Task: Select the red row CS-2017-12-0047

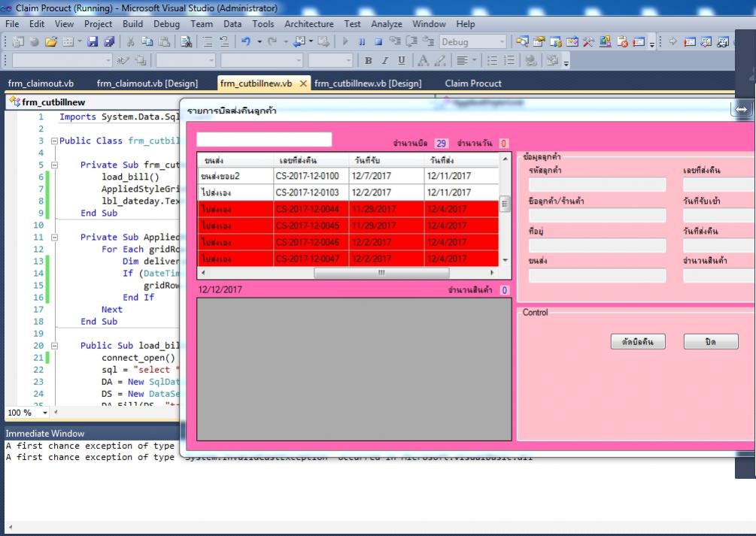Action: (x=348, y=259)
